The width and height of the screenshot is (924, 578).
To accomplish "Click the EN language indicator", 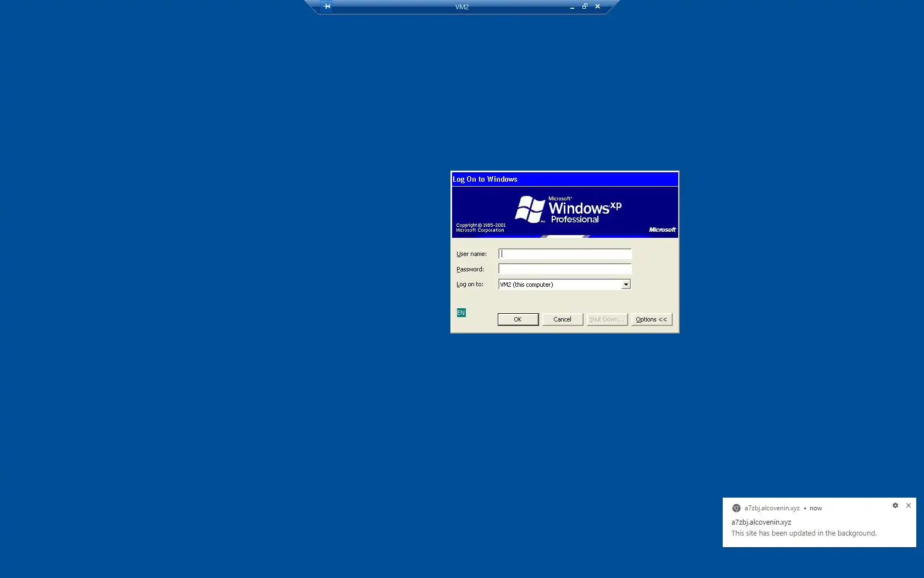I will pos(461,313).
